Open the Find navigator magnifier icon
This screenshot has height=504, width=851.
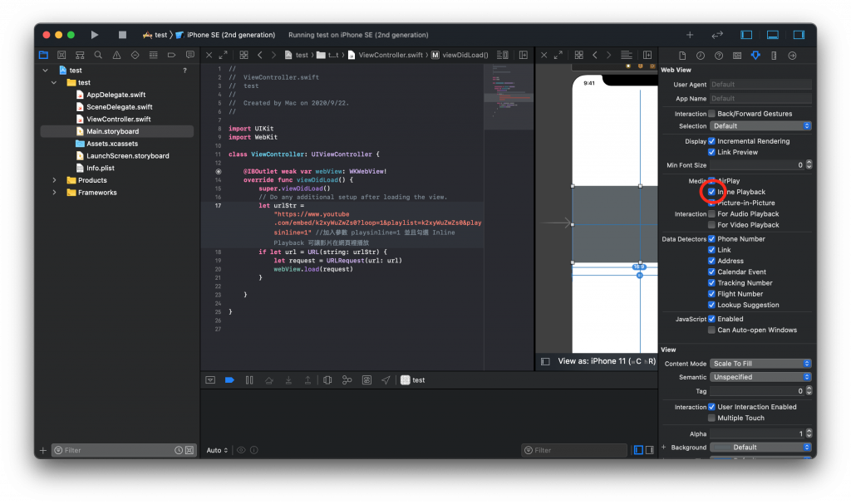pyautogui.click(x=98, y=55)
